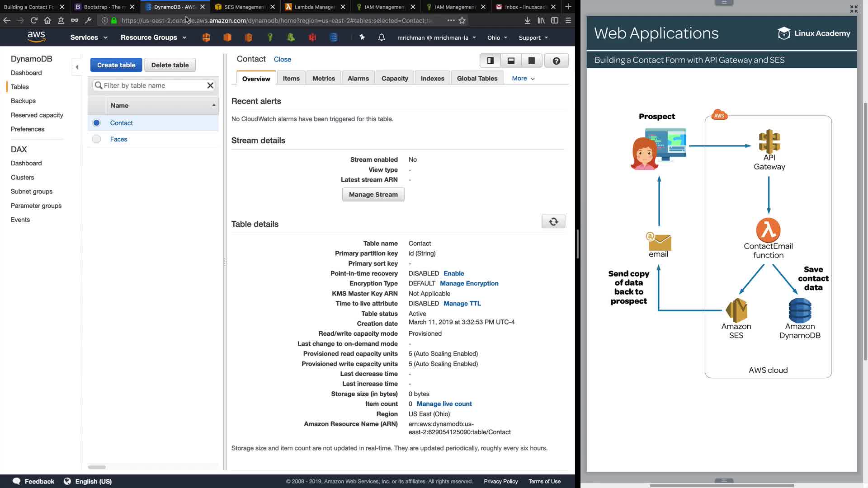Viewport: 868px width, 488px height.
Task: Click the pin shortcut icon in AWS navbar
Action: click(x=362, y=38)
